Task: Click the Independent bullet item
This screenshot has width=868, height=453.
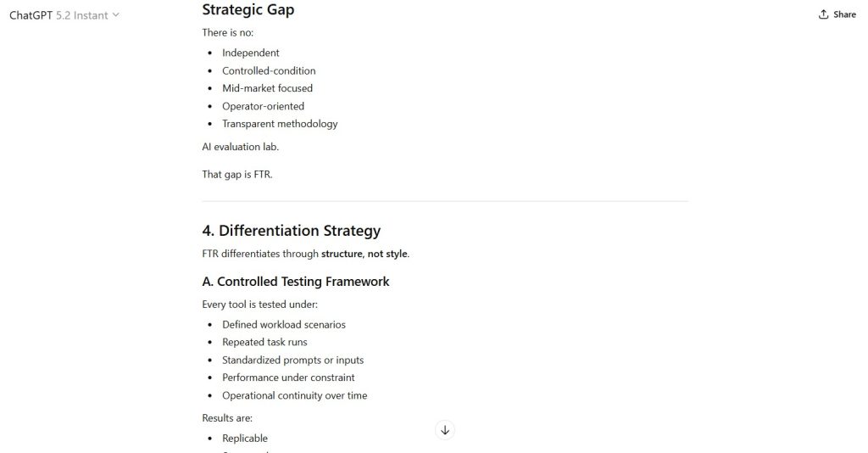Action: coord(250,53)
